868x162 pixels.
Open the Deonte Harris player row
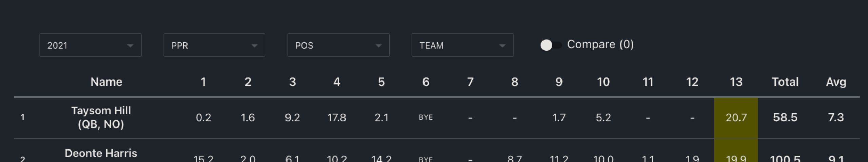(101, 154)
